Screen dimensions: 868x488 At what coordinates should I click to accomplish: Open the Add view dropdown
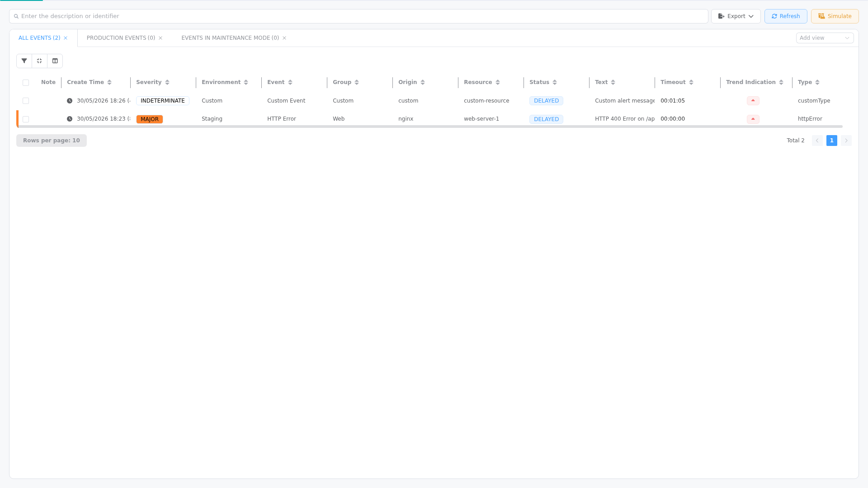pyautogui.click(x=825, y=38)
